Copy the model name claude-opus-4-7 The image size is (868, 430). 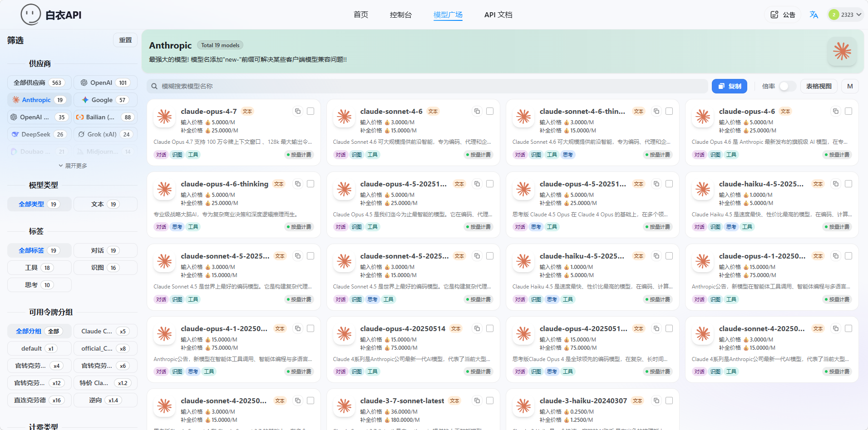[298, 111]
